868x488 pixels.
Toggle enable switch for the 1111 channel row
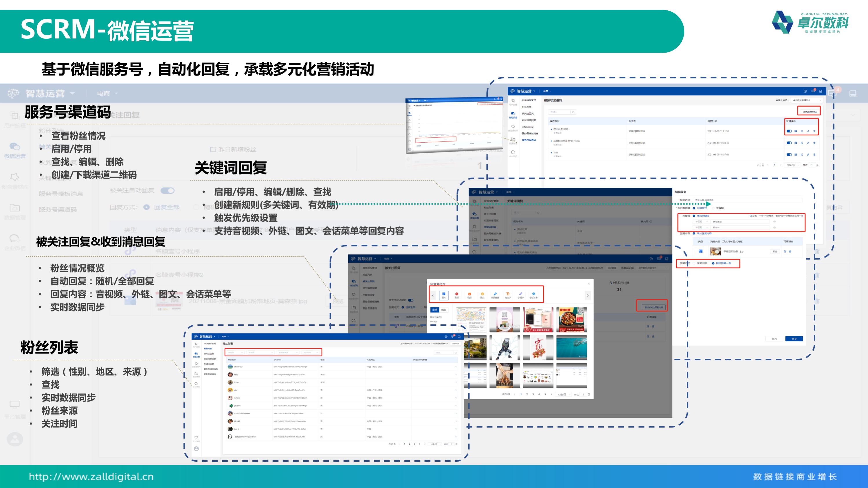coord(789,154)
